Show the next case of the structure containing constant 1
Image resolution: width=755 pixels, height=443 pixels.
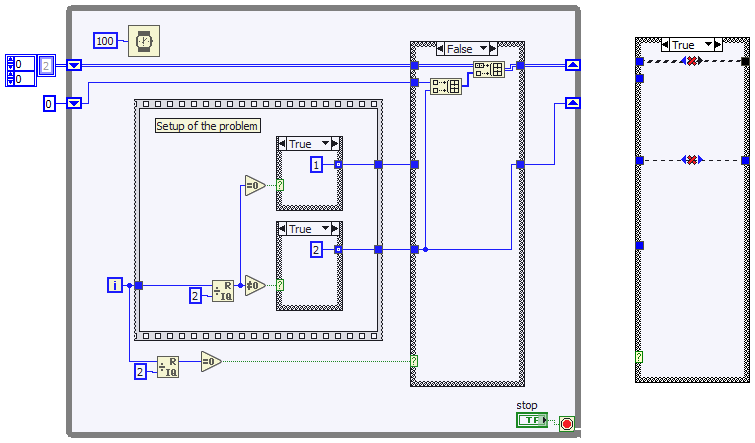pos(335,143)
